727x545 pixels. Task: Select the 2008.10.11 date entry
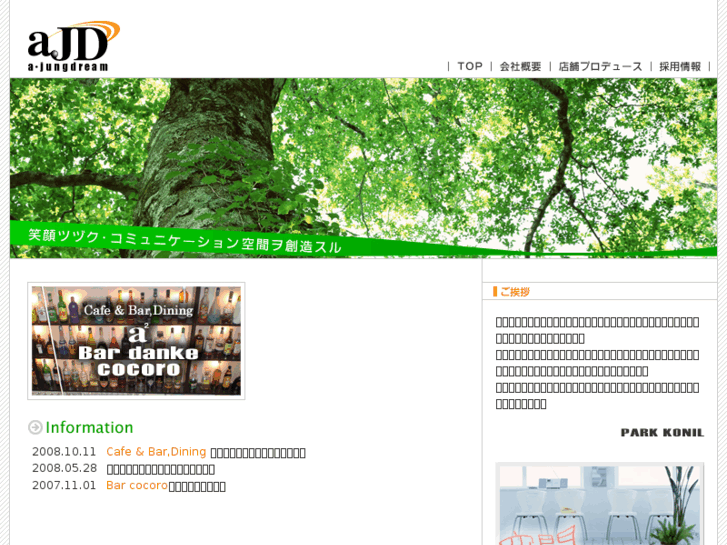click(x=64, y=452)
